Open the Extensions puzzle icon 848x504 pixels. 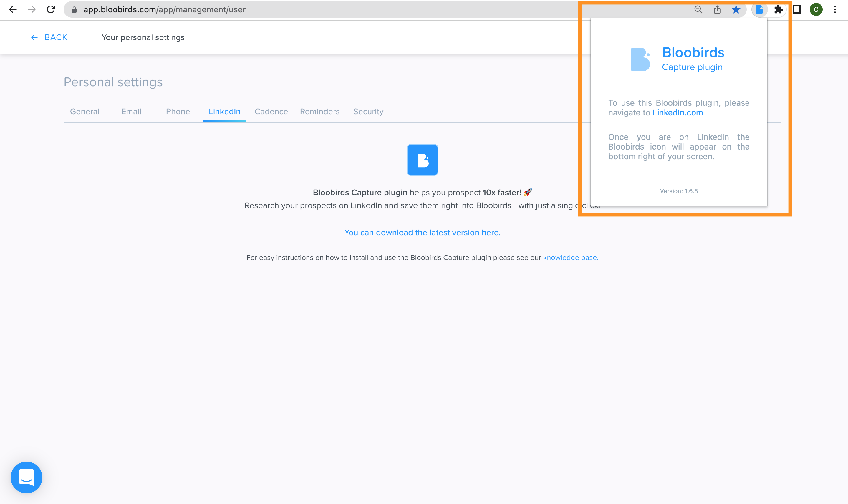[779, 9]
